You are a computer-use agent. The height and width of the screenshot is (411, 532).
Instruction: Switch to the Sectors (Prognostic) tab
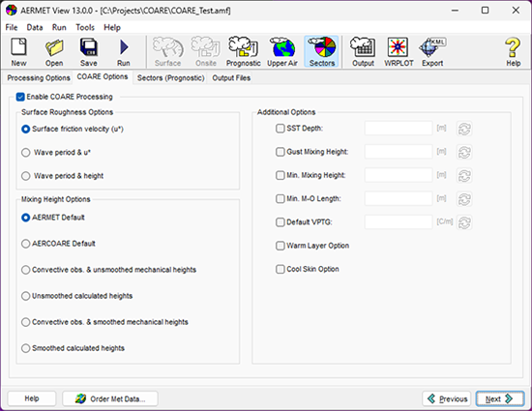pyautogui.click(x=170, y=78)
